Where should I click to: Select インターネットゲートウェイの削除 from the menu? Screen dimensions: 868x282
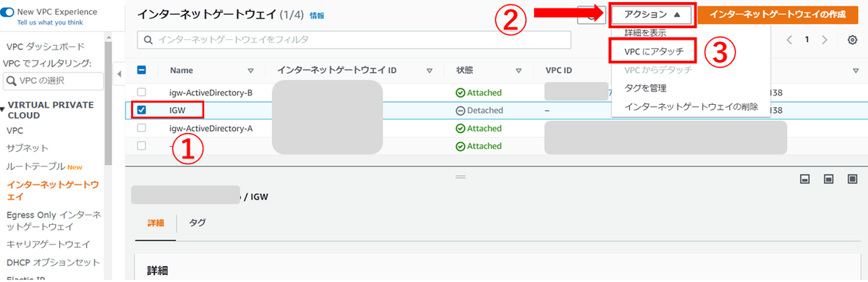click(x=691, y=107)
